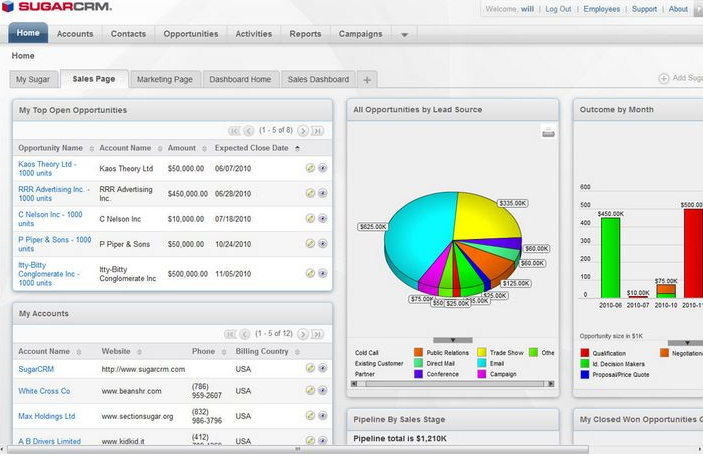Print the lead source pie chart
This screenshot has height=456, width=703.
547,131
